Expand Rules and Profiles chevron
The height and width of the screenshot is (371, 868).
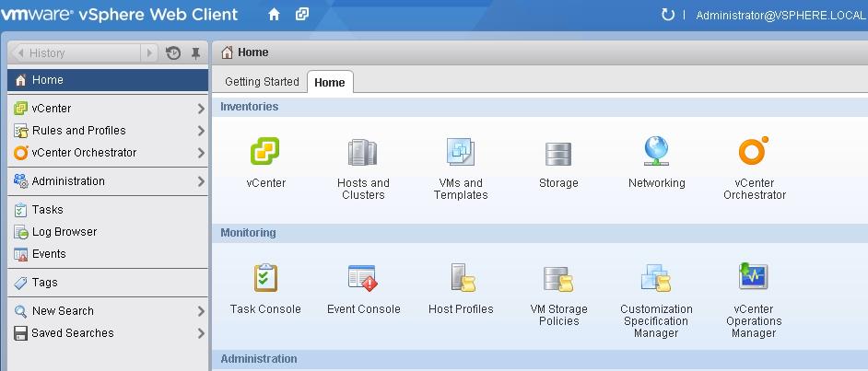[x=201, y=131]
